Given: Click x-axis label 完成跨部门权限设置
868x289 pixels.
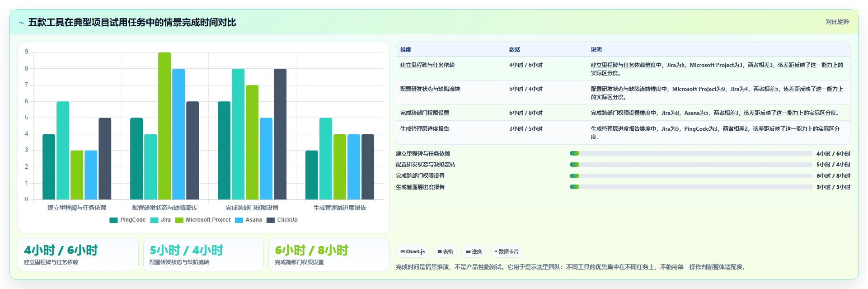Looking at the screenshot, I should [x=252, y=208].
